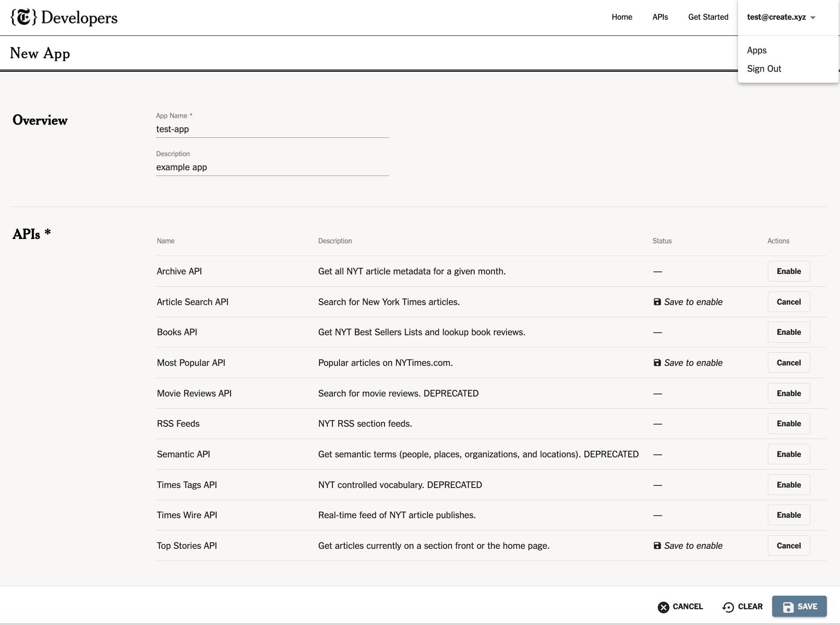This screenshot has height=625, width=840.
Task: Focus the App Name field containing test-app
Action: pos(273,130)
